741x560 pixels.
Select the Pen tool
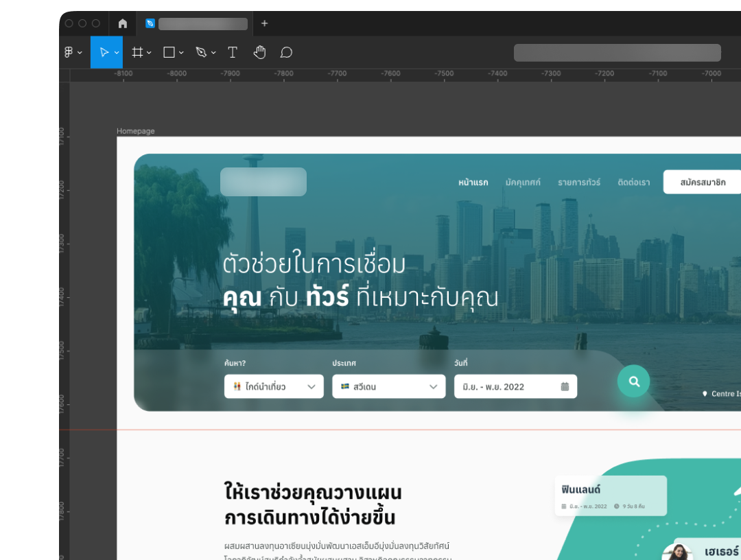[201, 52]
